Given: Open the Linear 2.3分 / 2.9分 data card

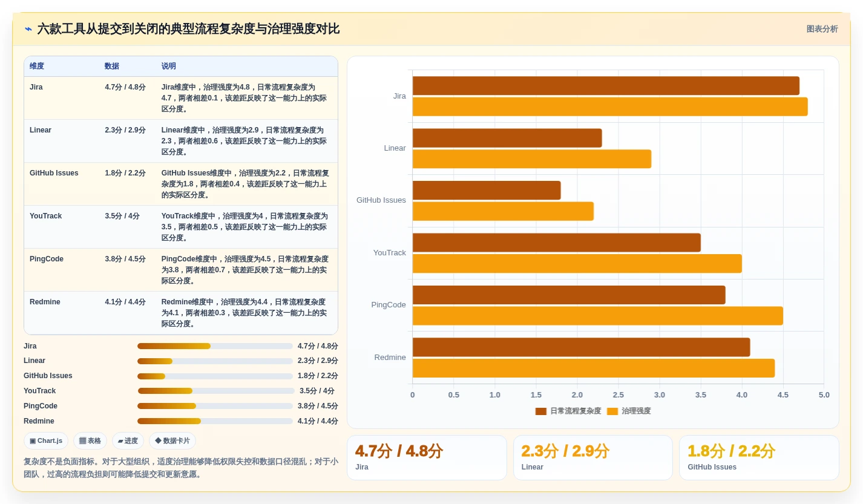Looking at the screenshot, I should click(593, 458).
